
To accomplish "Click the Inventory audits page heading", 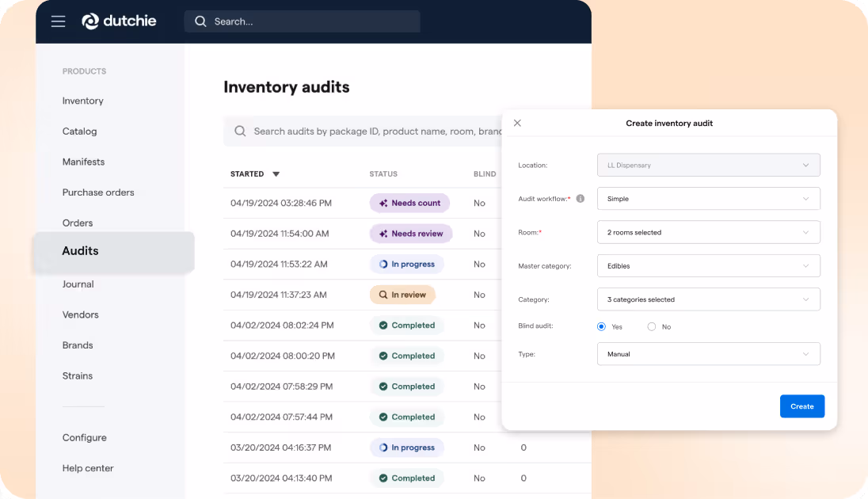I will point(286,87).
